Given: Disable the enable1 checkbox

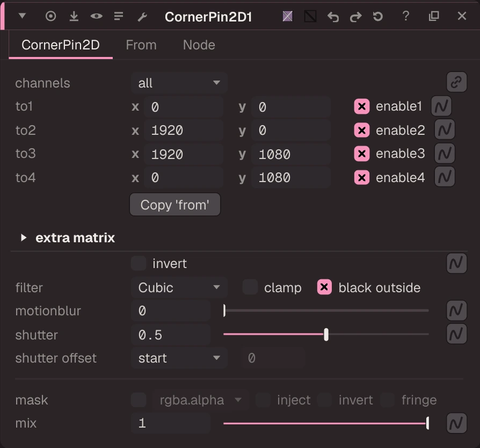Looking at the screenshot, I should [362, 106].
